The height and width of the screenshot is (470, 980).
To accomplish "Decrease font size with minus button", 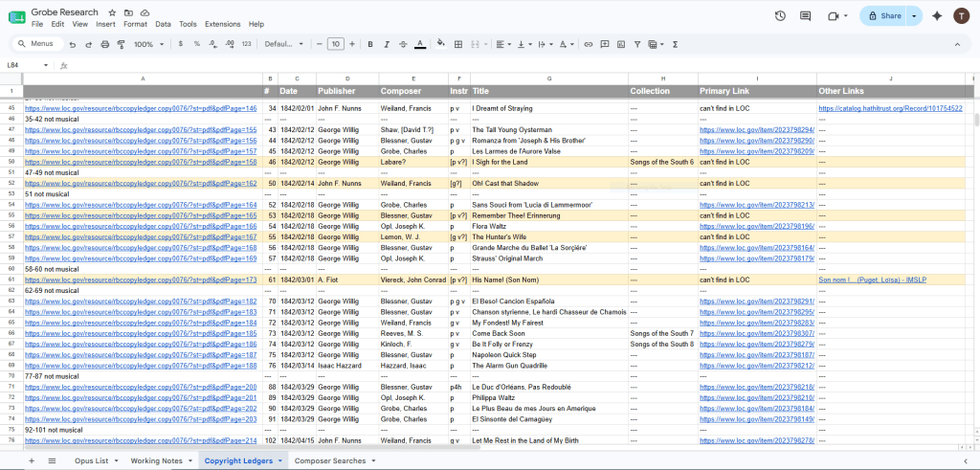I will pos(320,44).
